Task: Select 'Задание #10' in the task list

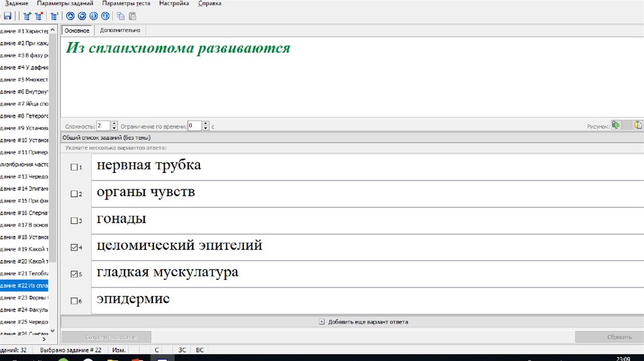Action: click(x=25, y=140)
